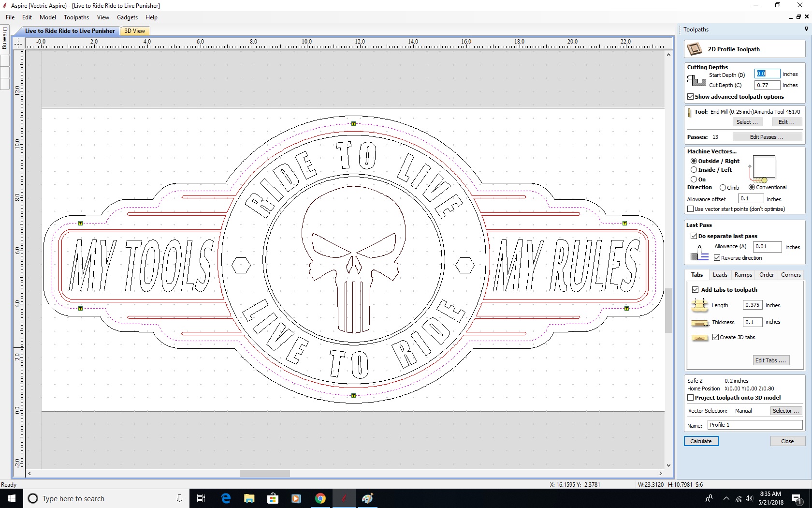The width and height of the screenshot is (812, 508).
Task: Toggle Add tabs to toolpath checkbox
Action: click(695, 290)
